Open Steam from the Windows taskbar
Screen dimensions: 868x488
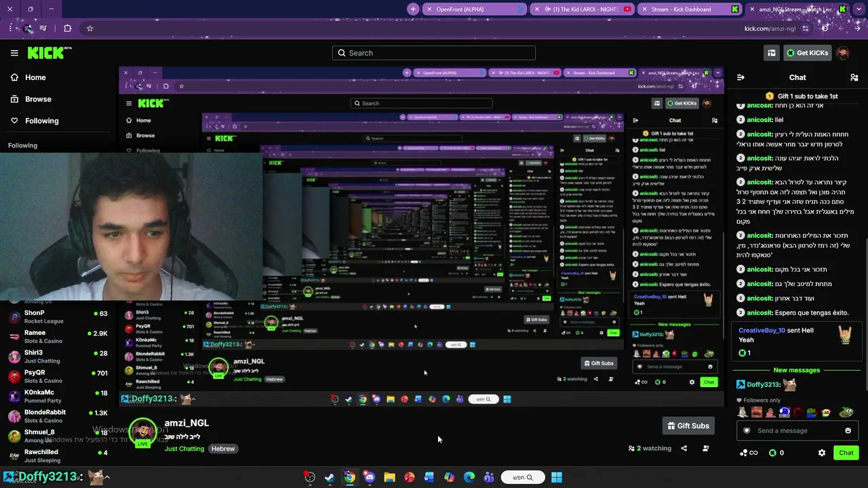pyautogui.click(x=330, y=477)
